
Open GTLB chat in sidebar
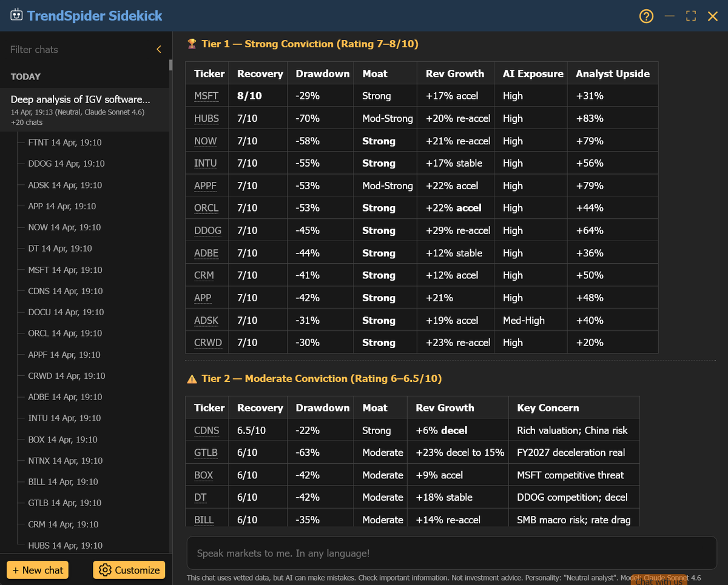pyautogui.click(x=65, y=503)
